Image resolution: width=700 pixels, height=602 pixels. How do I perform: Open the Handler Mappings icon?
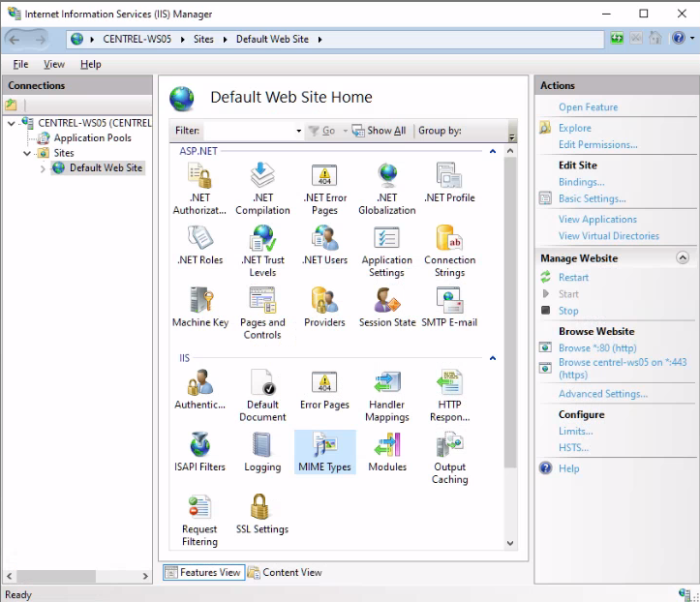386,395
